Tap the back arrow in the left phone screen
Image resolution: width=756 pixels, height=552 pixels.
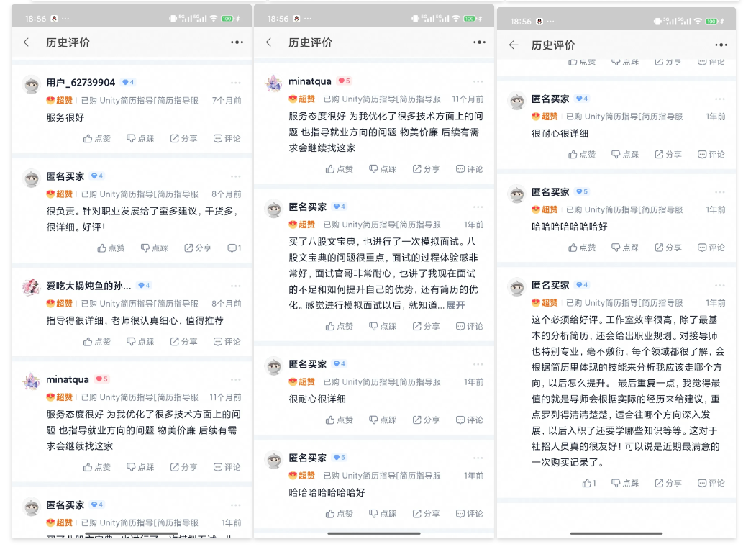(28, 42)
